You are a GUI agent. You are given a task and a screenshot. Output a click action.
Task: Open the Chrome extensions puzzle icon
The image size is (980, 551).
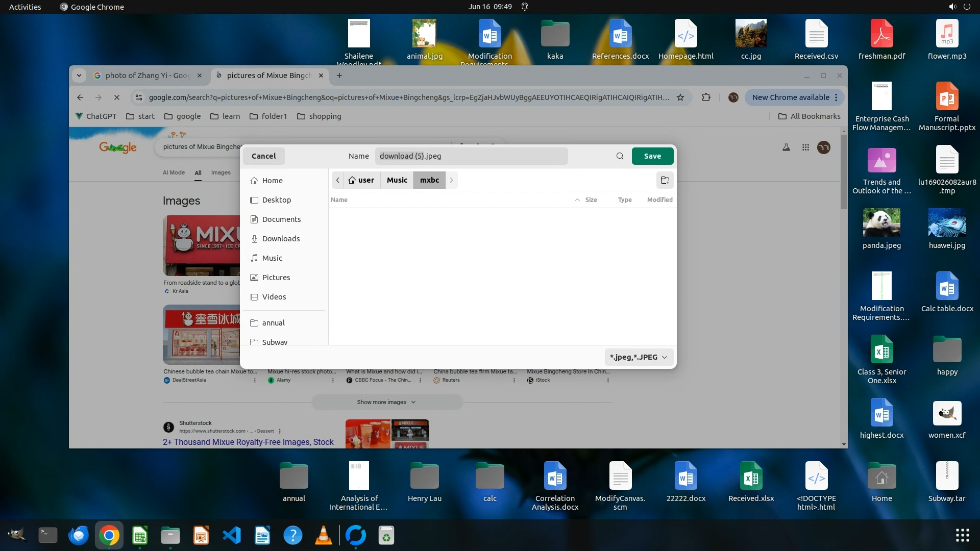[x=706, y=97]
